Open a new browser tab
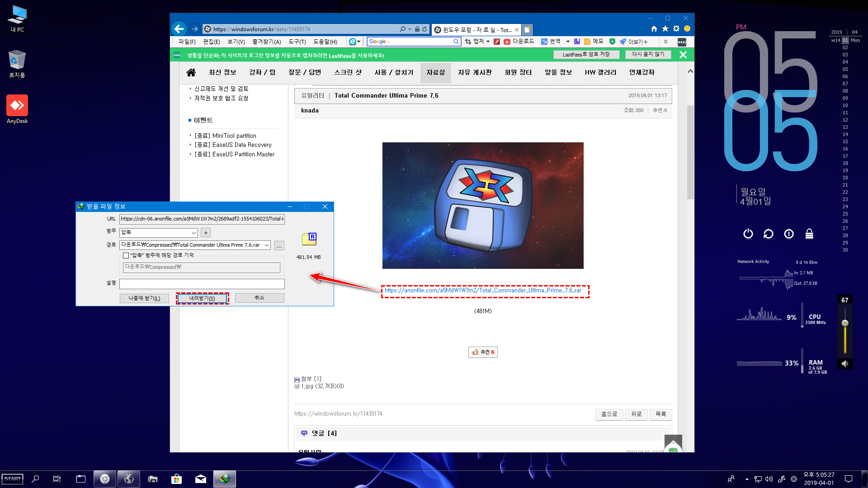Image resolution: width=868 pixels, height=488 pixels. point(527,30)
